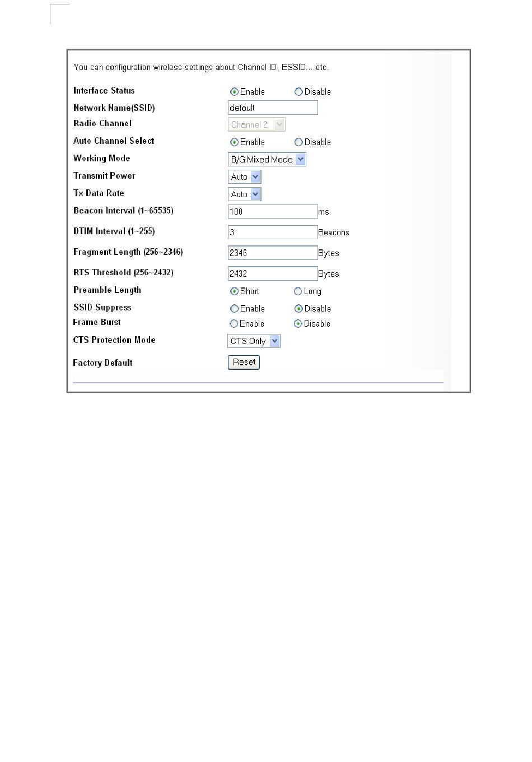Viewport: 532px width, 762px height.
Task: Open the Working Mode dropdown
Action: [267, 160]
